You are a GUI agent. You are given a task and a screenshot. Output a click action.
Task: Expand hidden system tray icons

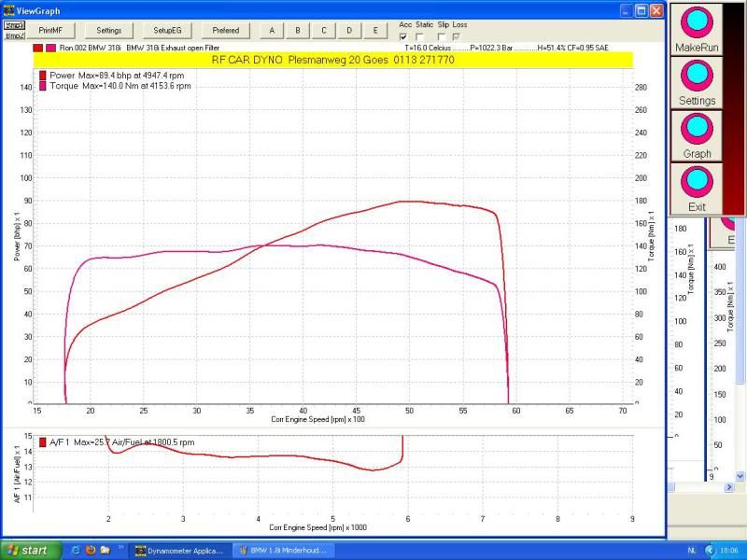click(710, 551)
